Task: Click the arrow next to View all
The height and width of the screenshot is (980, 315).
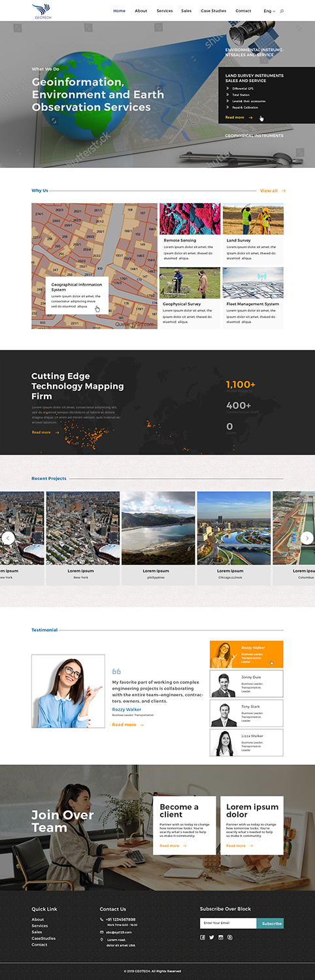Action: pyautogui.click(x=284, y=191)
